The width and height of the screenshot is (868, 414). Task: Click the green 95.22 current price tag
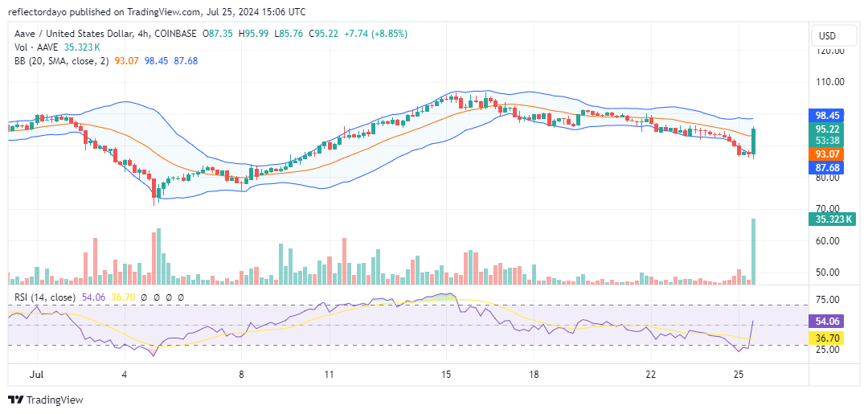(826, 129)
